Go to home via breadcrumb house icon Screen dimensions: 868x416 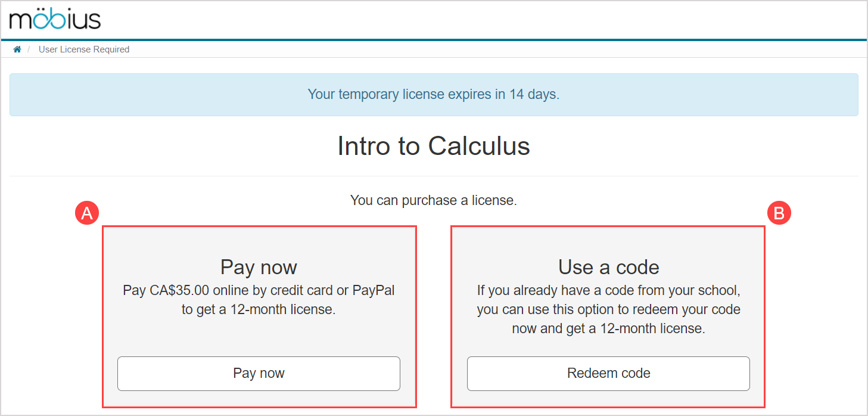tap(17, 49)
